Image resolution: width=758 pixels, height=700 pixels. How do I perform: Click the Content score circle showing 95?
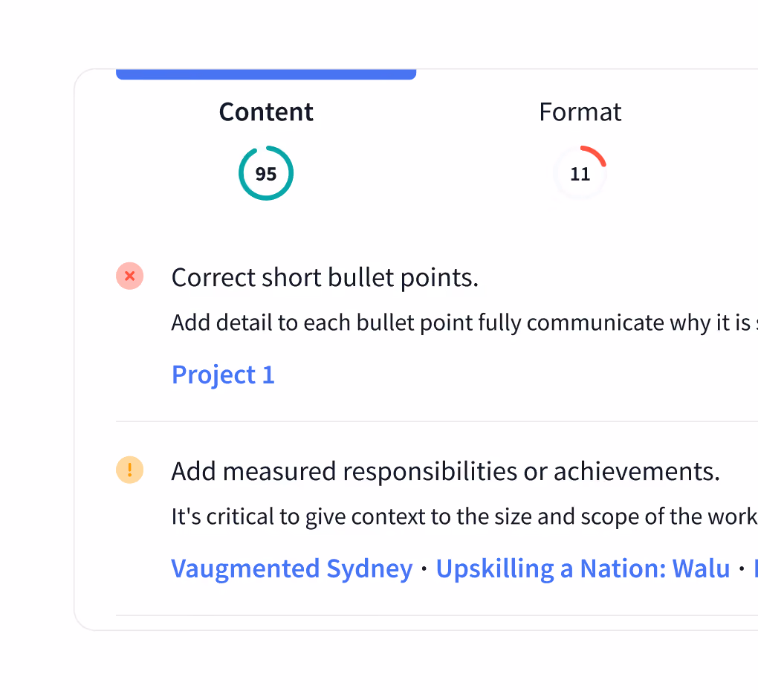(x=266, y=173)
